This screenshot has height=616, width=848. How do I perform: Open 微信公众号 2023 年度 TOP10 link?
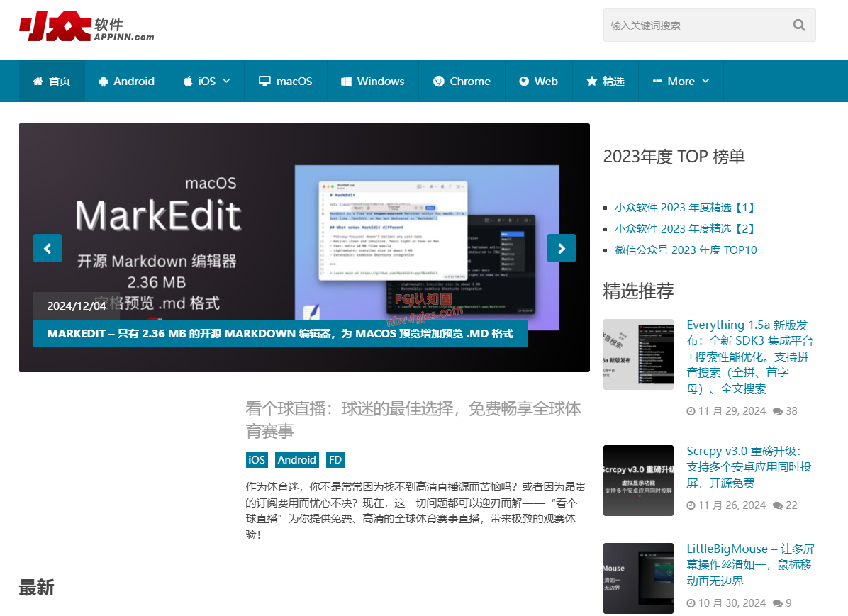coord(686,250)
